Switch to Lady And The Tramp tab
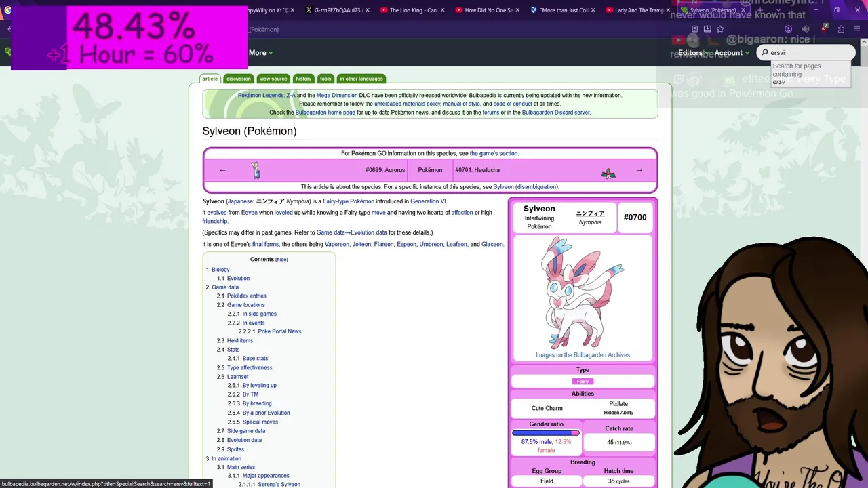Image resolution: width=868 pixels, height=488 pixels. pos(634,10)
